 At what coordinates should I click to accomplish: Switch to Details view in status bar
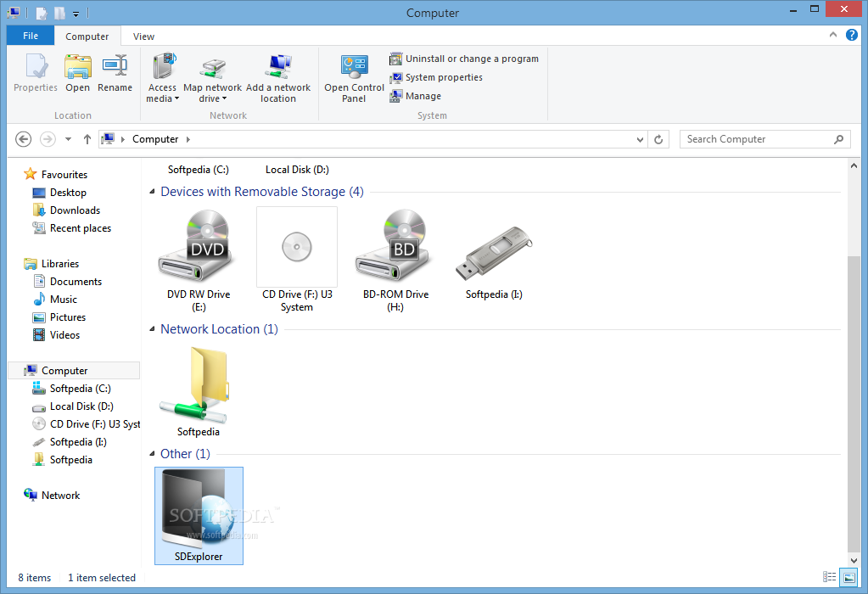pos(829,577)
